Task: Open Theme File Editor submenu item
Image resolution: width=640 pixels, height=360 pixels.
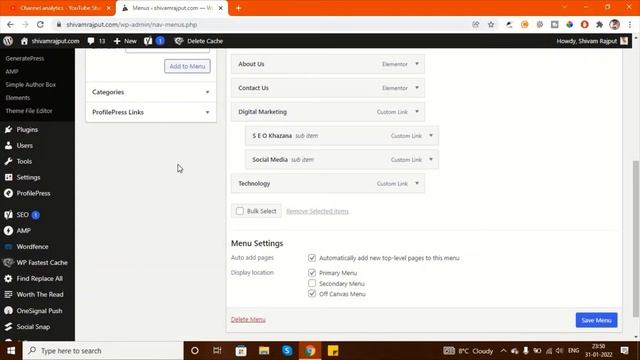Action: point(29,111)
